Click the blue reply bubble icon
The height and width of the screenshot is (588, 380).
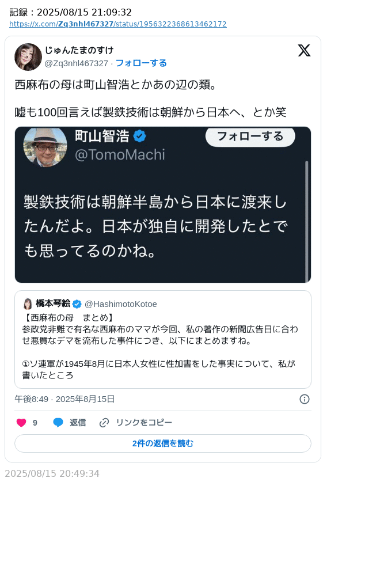(58, 423)
